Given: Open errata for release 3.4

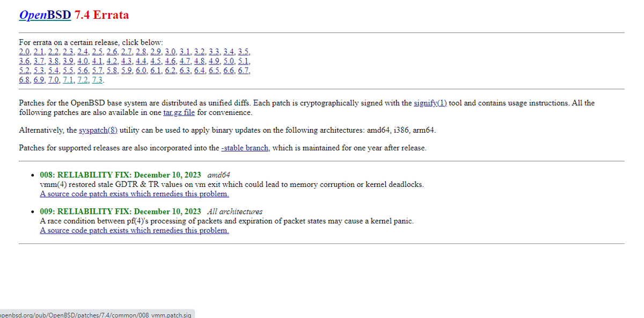Looking at the screenshot, I should [229, 52].
